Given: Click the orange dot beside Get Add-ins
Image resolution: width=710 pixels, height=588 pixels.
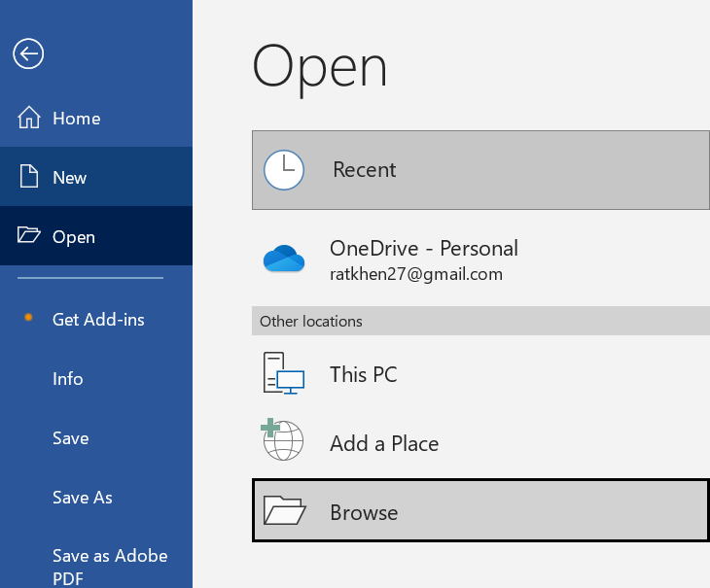Looking at the screenshot, I should point(28,319).
